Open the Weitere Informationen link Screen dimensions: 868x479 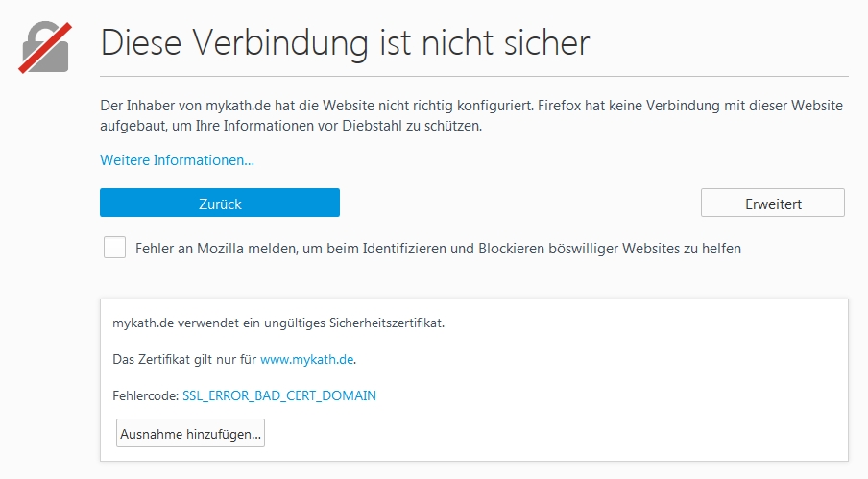(x=177, y=159)
